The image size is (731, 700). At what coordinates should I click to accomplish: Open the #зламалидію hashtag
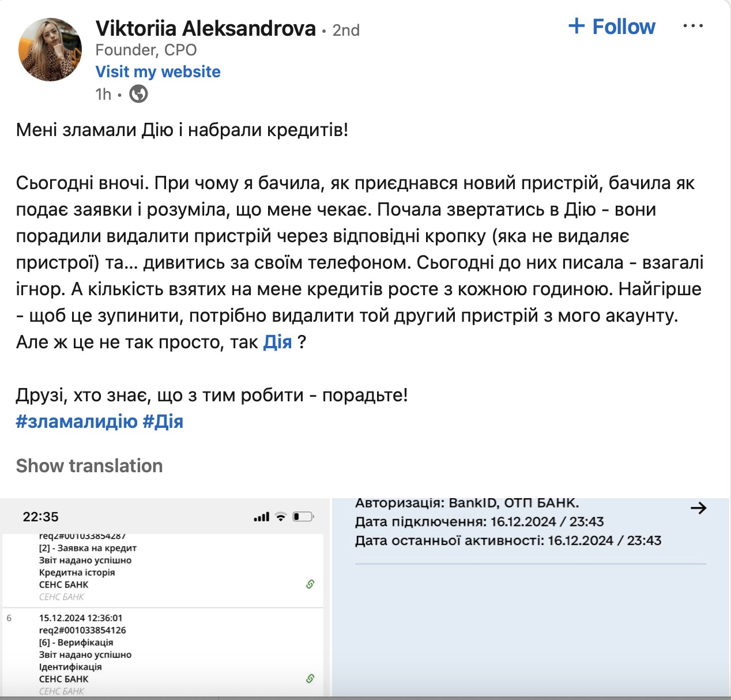tap(77, 421)
